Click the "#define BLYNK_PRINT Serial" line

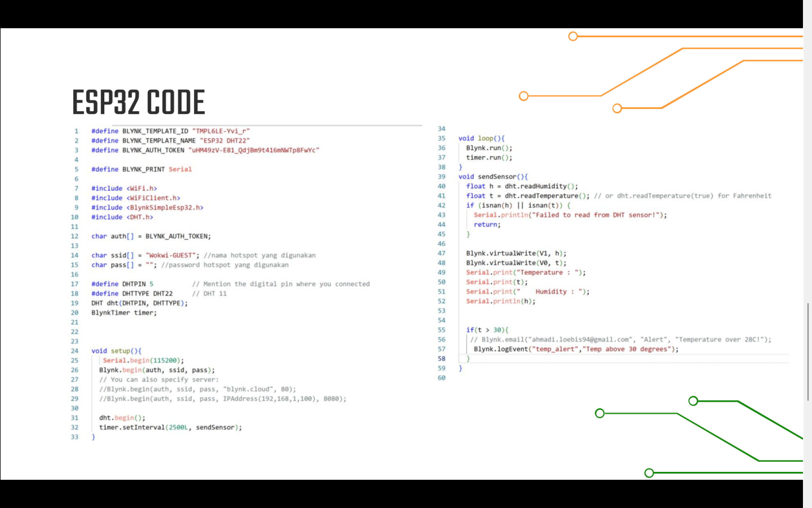(142, 169)
